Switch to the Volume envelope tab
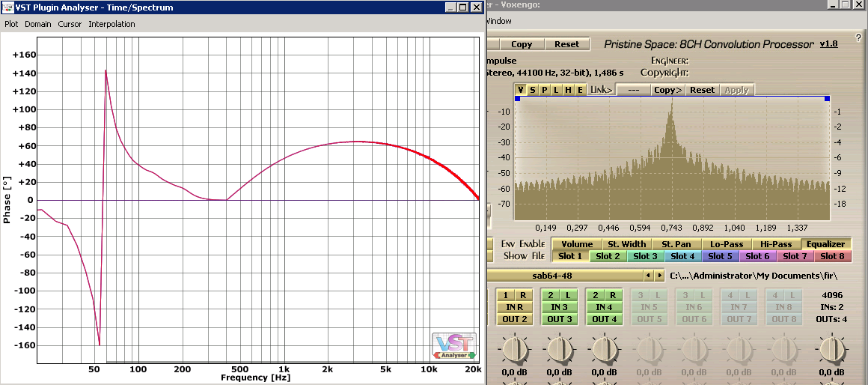Screen dimensions: 868x385 tap(577, 244)
